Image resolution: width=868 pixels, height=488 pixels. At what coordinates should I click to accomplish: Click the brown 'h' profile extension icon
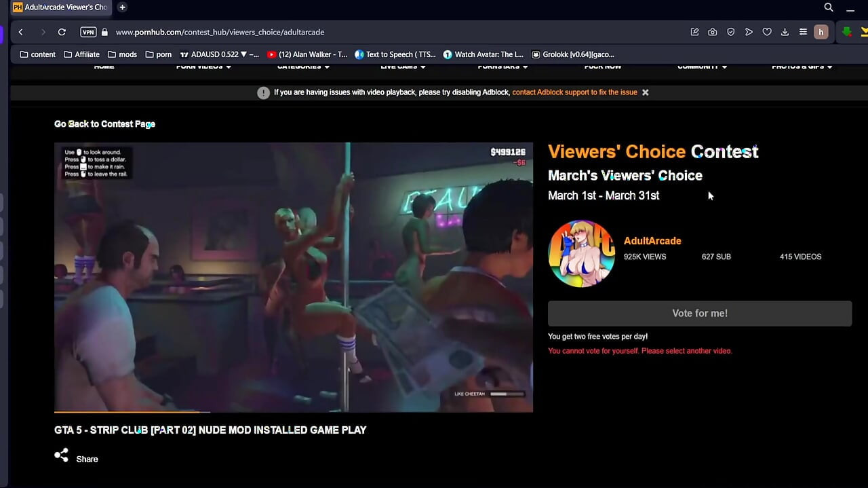click(821, 32)
